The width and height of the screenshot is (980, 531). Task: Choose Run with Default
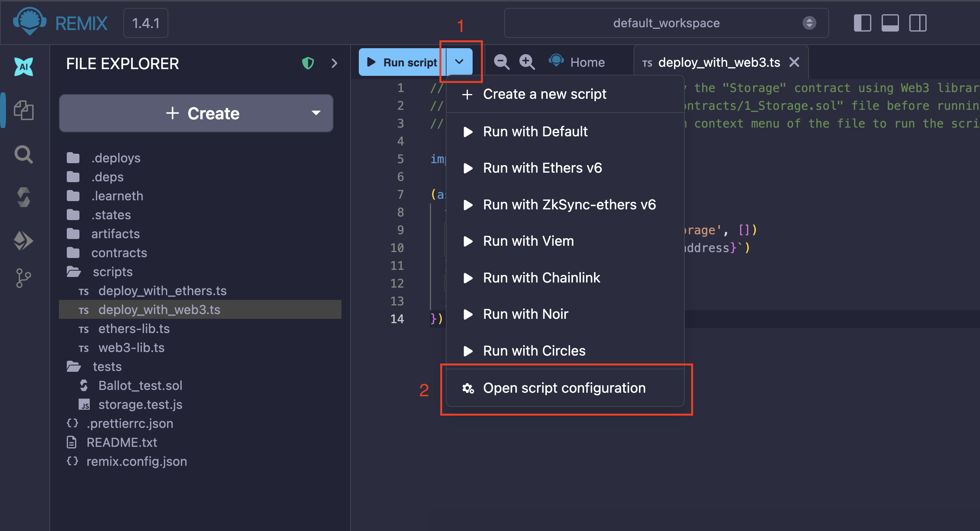click(x=565, y=132)
